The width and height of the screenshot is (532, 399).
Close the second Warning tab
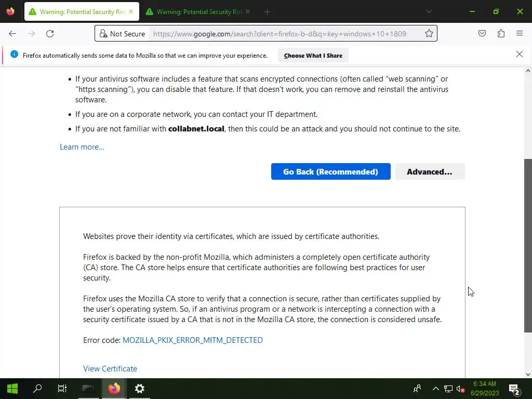coord(248,11)
